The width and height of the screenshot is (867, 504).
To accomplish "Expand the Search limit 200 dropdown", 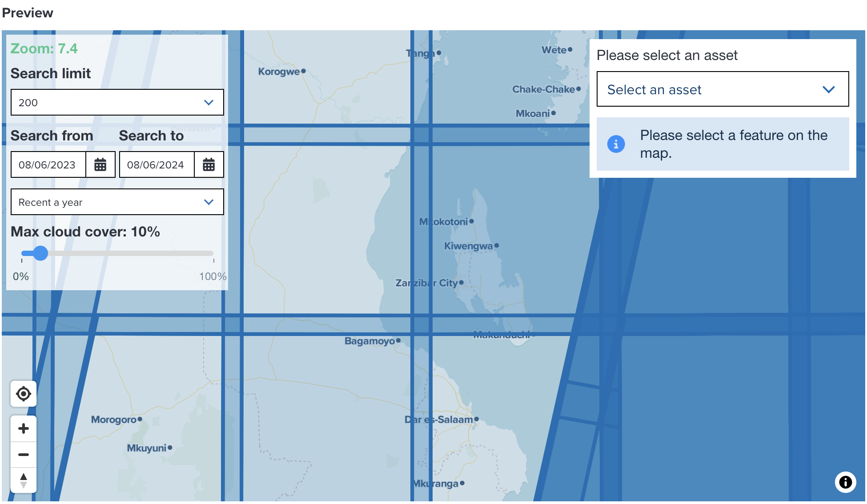I will (117, 103).
